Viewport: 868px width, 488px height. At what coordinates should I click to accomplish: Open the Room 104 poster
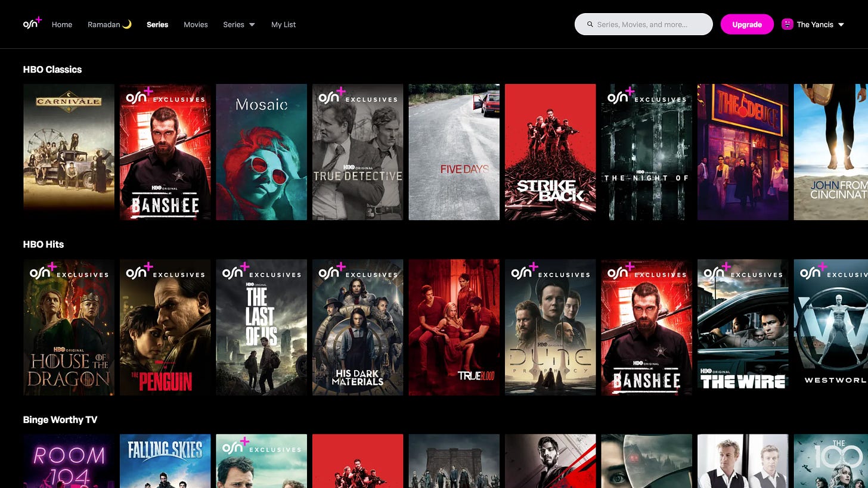coord(69,461)
